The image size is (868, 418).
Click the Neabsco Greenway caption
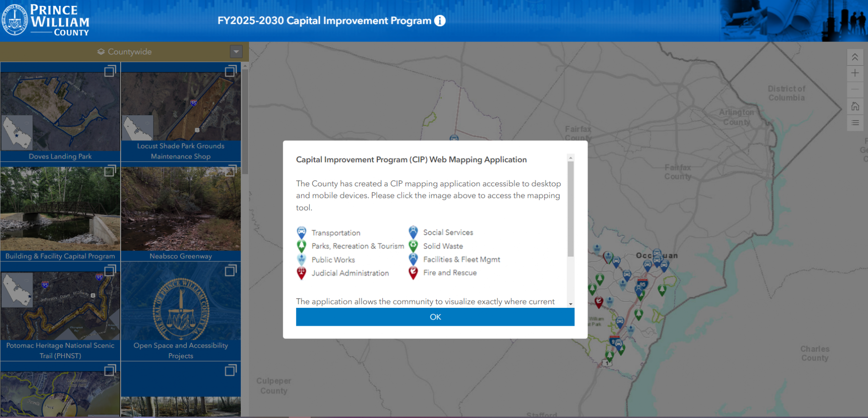point(181,256)
